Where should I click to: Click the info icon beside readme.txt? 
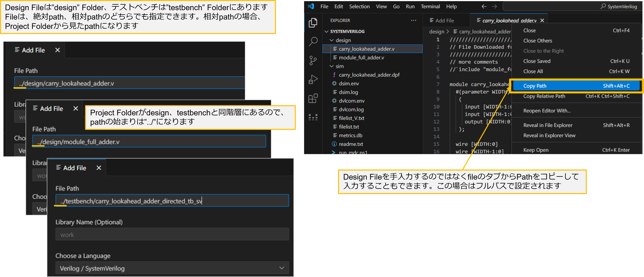point(334,144)
